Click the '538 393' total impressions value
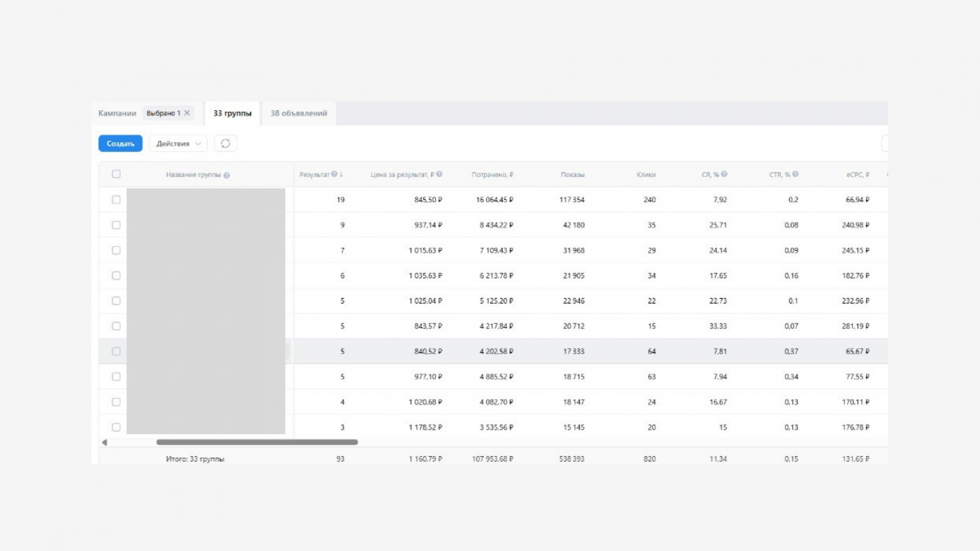The image size is (980, 551). 572,459
